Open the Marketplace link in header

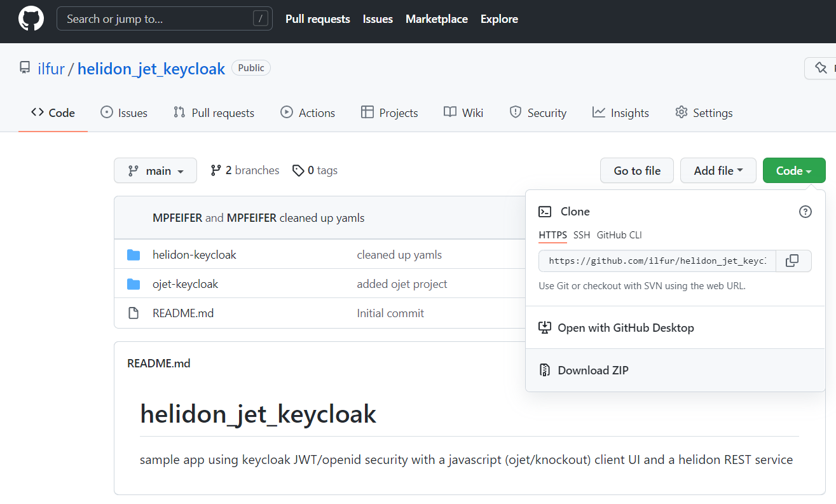437,19
